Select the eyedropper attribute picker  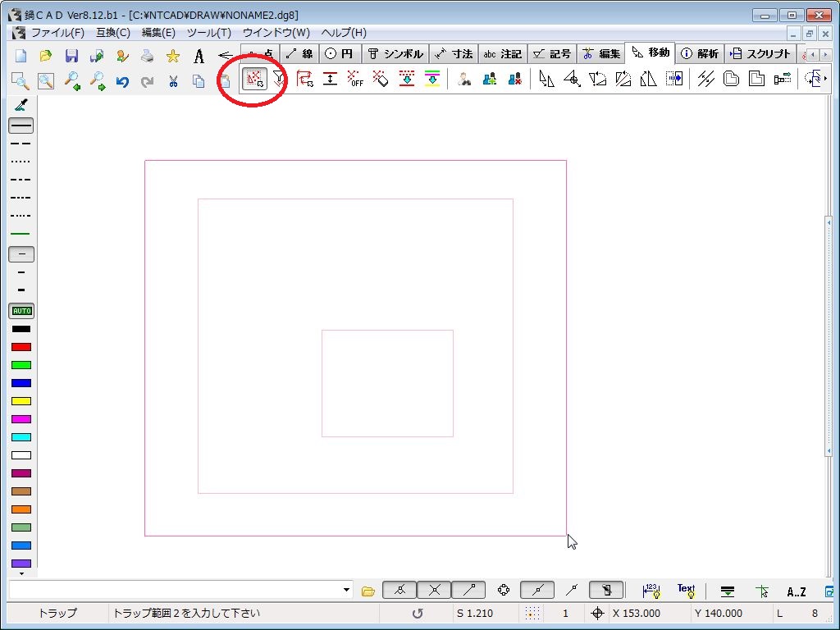coord(21,105)
